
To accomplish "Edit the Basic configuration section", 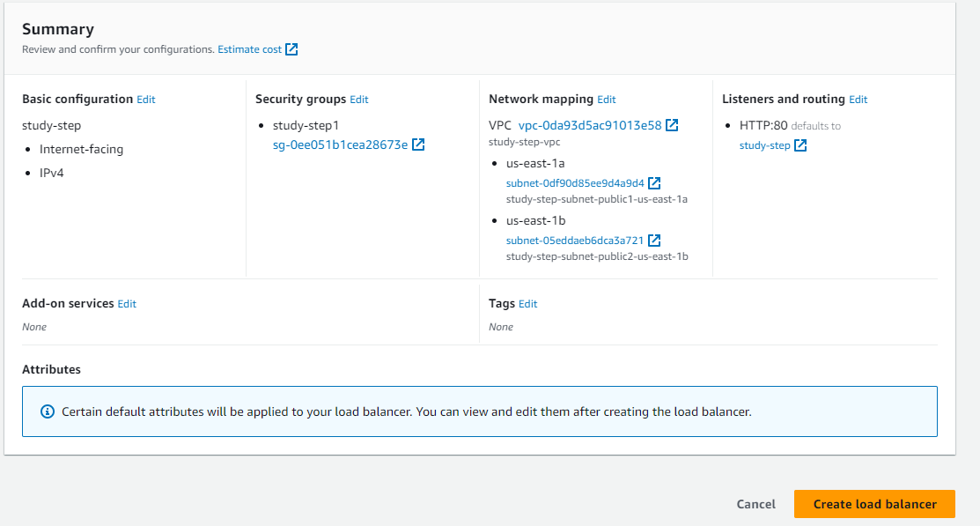I will pos(146,100).
